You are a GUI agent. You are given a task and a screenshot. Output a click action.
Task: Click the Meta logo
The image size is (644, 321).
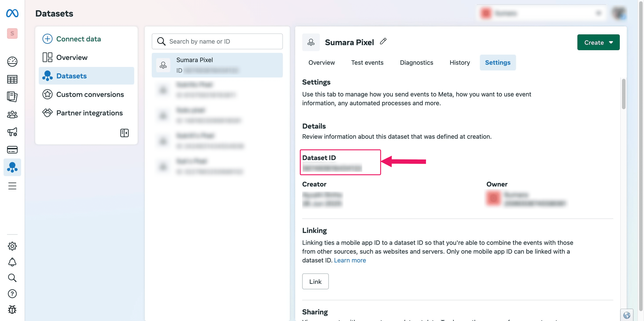point(13,13)
